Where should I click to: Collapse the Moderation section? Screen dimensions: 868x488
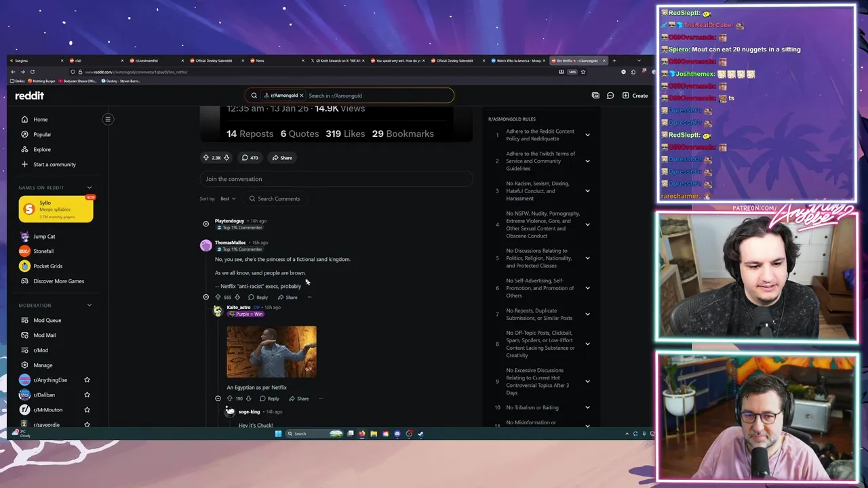(89, 305)
